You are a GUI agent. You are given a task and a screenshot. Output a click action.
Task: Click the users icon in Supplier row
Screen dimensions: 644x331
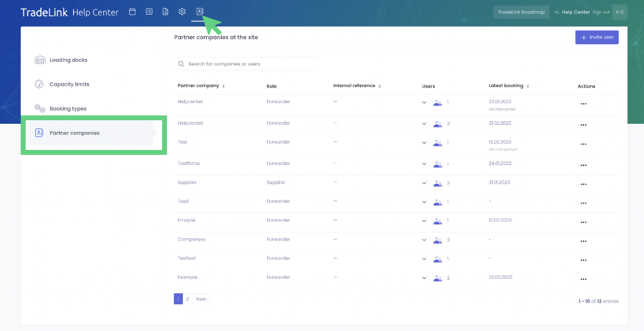pos(438,183)
